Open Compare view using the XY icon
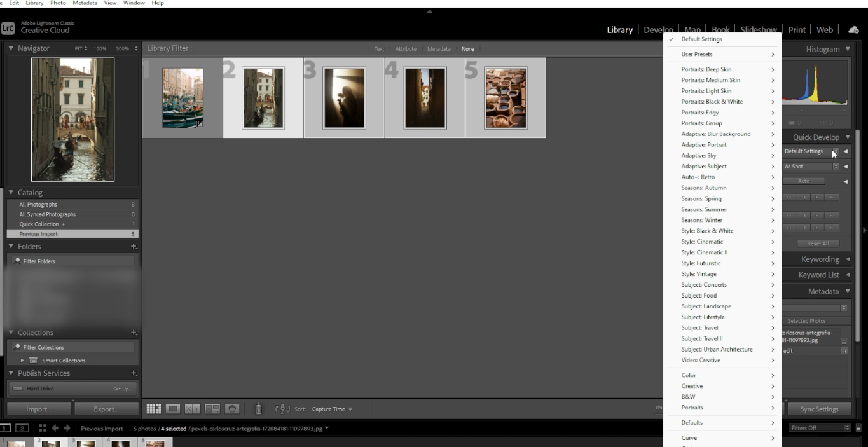This screenshot has height=447, width=868. (192, 409)
